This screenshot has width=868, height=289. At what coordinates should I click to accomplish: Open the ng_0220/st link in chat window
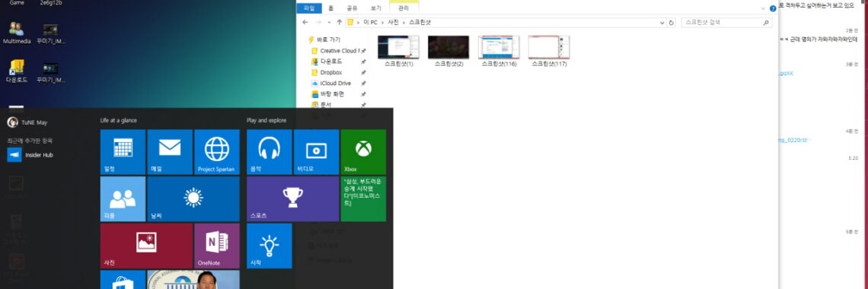[794, 140]
